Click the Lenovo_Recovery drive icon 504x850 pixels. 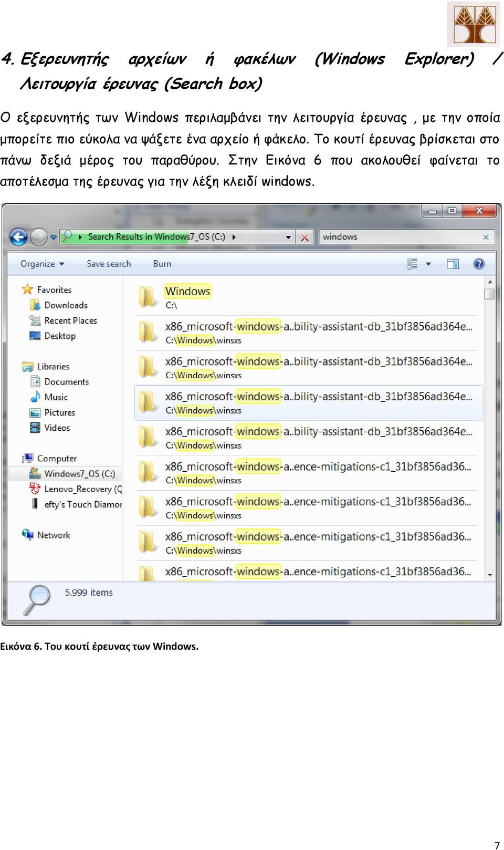coord(35,489)
